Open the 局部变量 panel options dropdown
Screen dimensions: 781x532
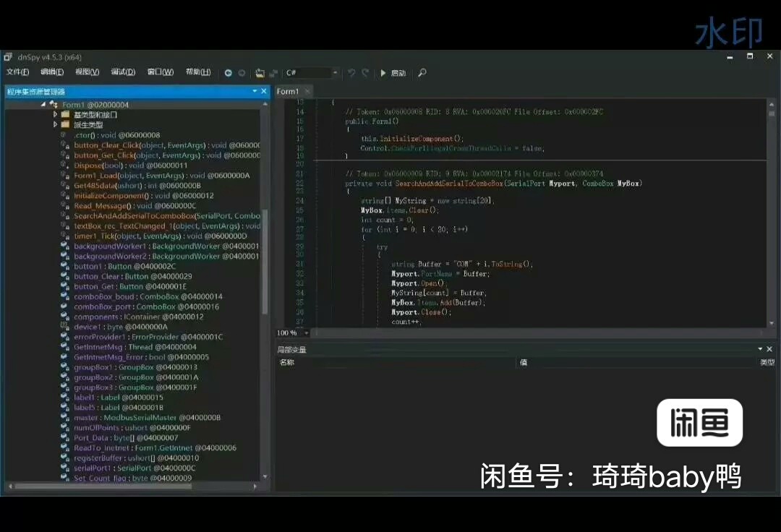[760, 349]
